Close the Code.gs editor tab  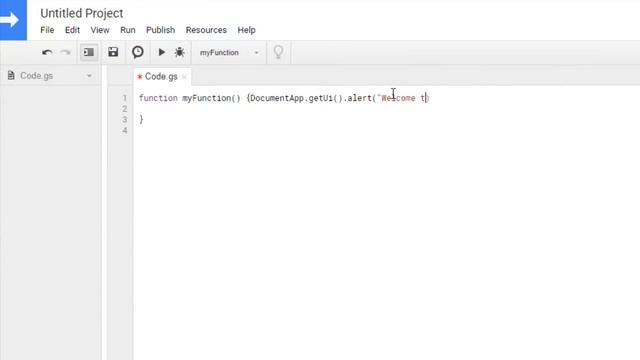pyautogui.click(x=184, y=76)
